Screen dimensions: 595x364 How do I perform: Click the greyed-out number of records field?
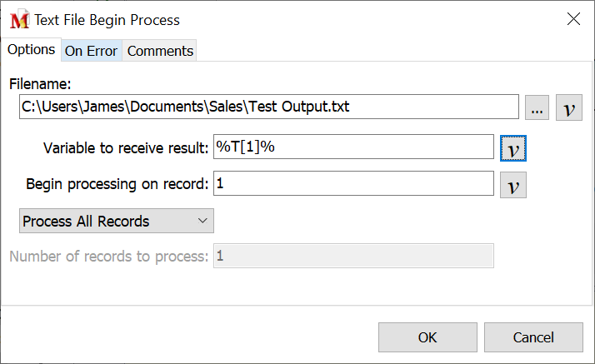[x=353, y=256]
